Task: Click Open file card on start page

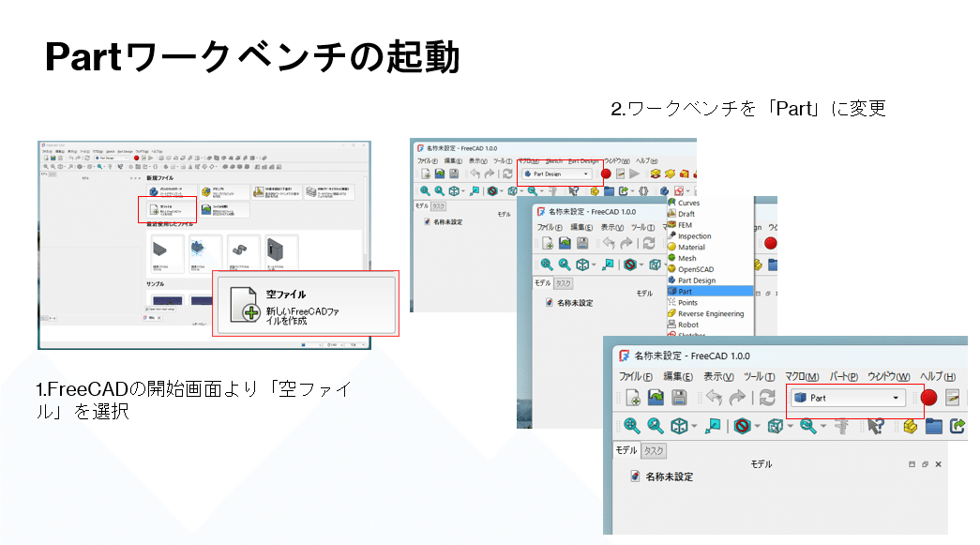Action: [x=224, y=210]
